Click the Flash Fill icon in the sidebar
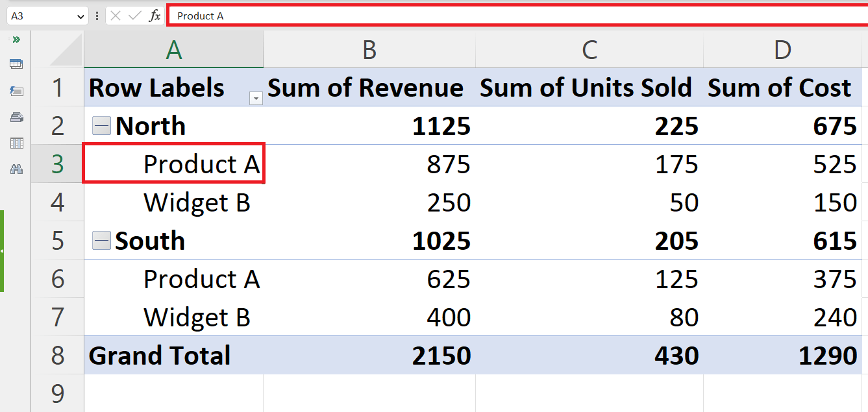 [16, 91]
